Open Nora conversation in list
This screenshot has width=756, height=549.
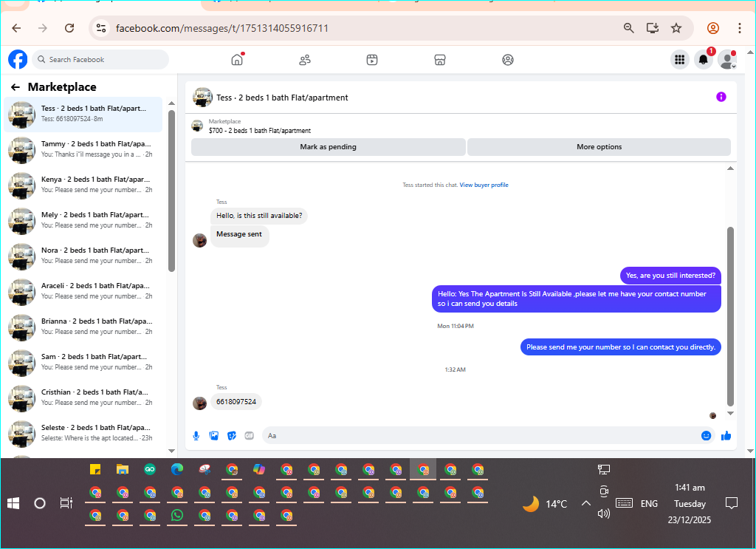[x=83, y=256]
